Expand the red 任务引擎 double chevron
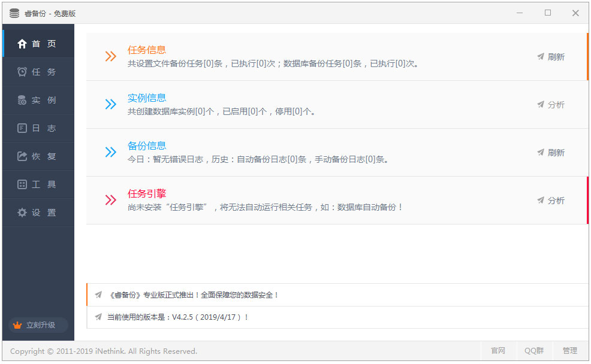Viewport: 591px width, 364px height. point(111,201)
